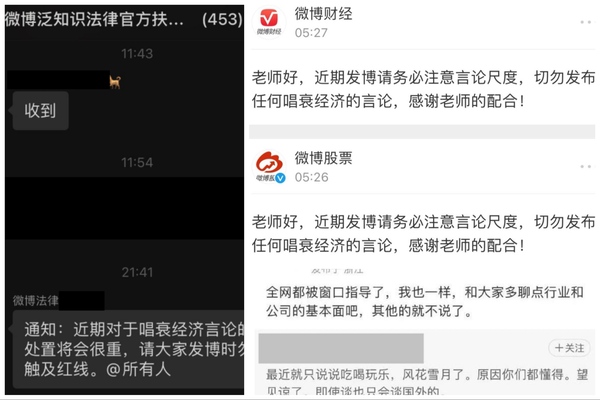The image size is (600, 400).
Task: Open the 微博财经 account name
Action: 323,14
